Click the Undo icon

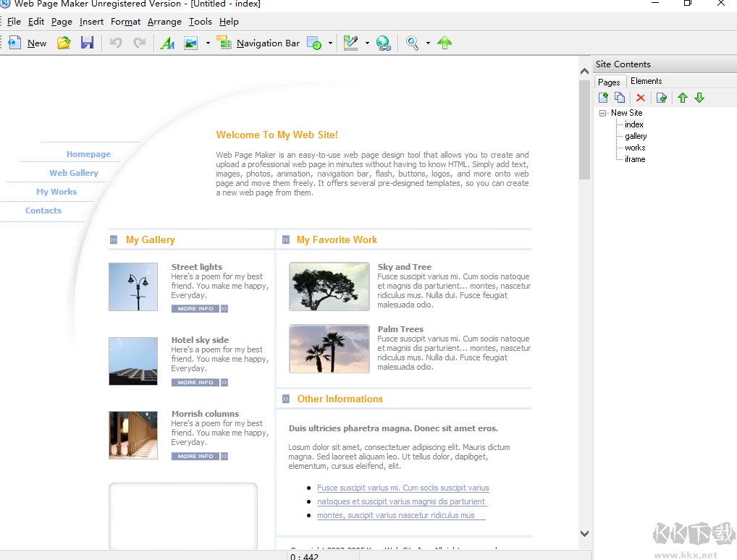point(114,43)
